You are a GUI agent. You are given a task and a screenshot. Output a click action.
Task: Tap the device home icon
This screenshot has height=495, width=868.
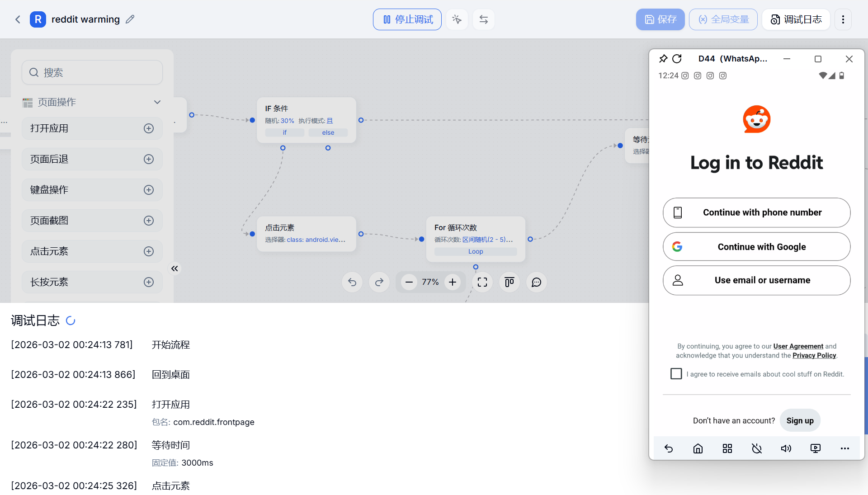pos(698,448)
